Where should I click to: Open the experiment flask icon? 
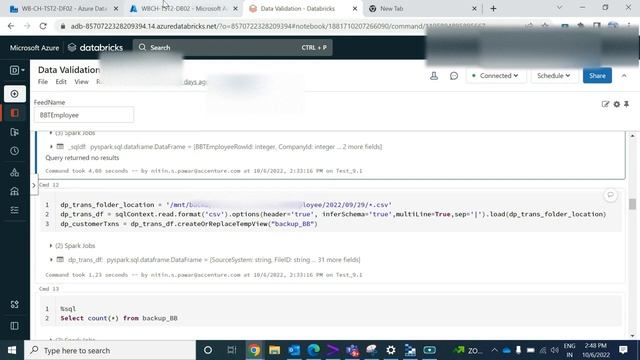434,76
